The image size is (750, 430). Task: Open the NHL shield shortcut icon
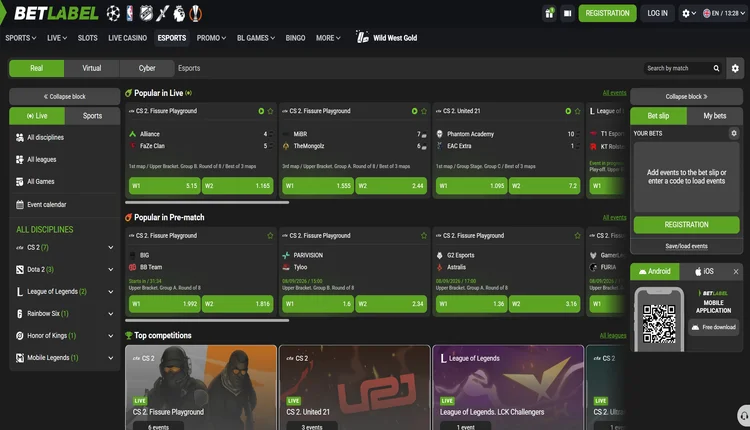coord(146,13)
